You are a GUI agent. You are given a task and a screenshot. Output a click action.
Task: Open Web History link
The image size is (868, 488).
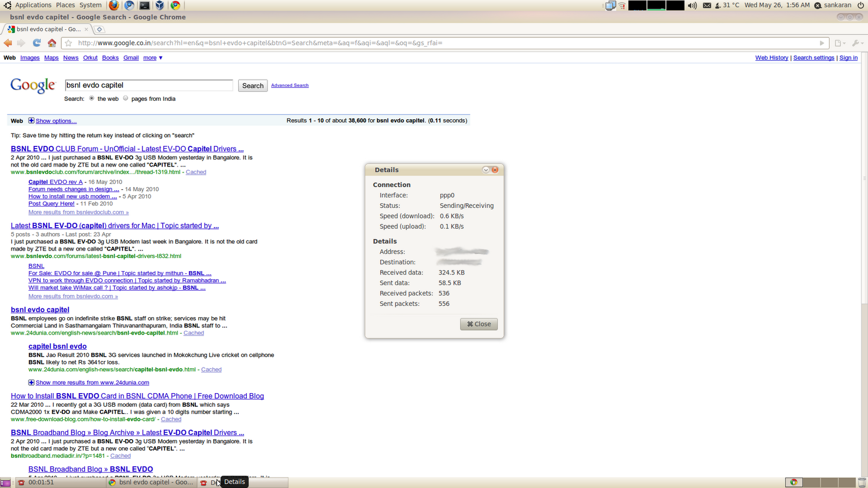(x=771, y=58)
